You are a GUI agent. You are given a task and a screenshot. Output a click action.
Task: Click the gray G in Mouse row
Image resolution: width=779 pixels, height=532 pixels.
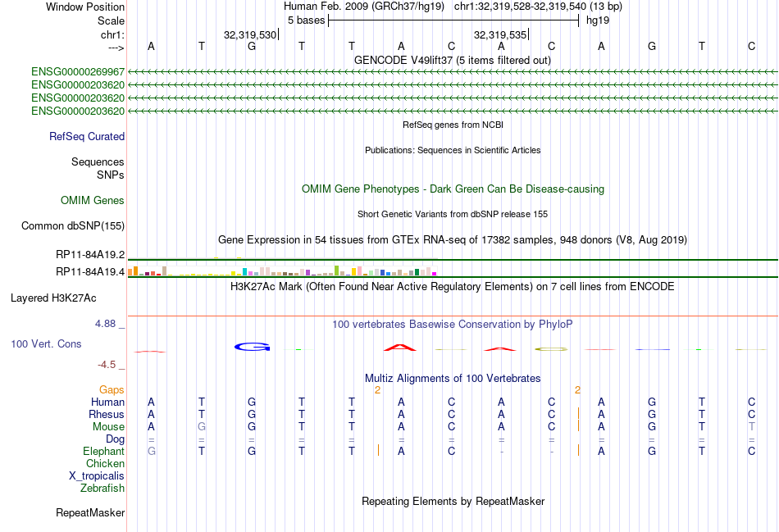tap(202, 427)
